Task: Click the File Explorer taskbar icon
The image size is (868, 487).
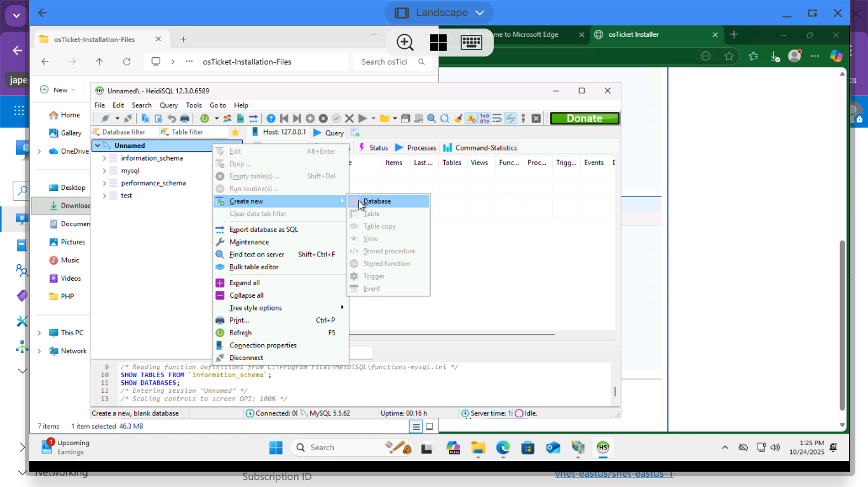Action: click(x=478, y=448)
